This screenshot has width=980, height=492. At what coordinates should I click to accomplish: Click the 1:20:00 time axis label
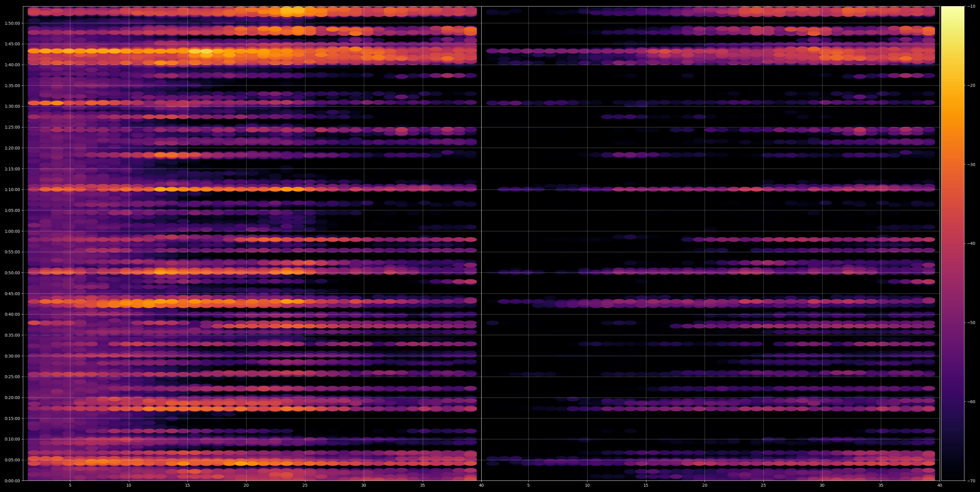pyautogui.click(x=12, y=148)
